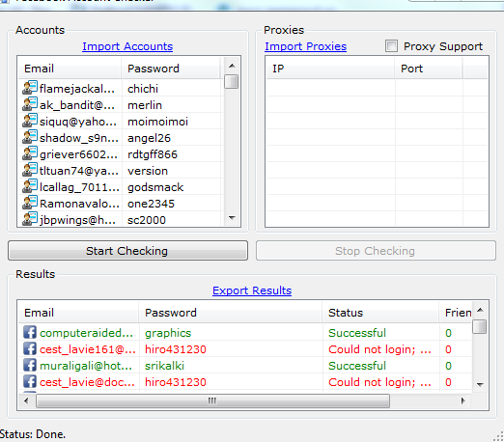Viewport: 504px width, 442px height.
Task: Click the IP column header in Proxies
Action: (330, 69)
